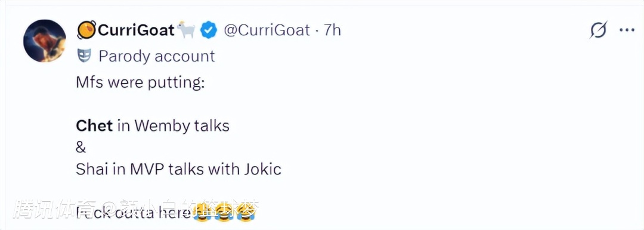Open the CurriGoat display name link
The image size is (644, 230).
tap(135, 30)
